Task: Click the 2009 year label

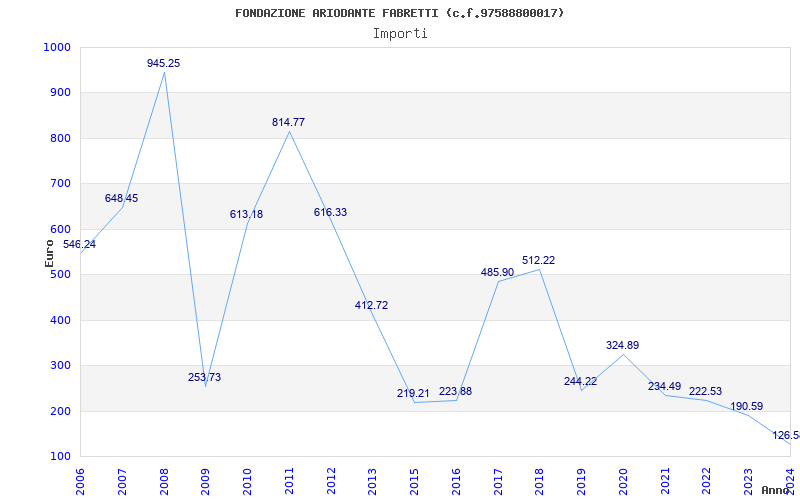Action: click(206, 481)
